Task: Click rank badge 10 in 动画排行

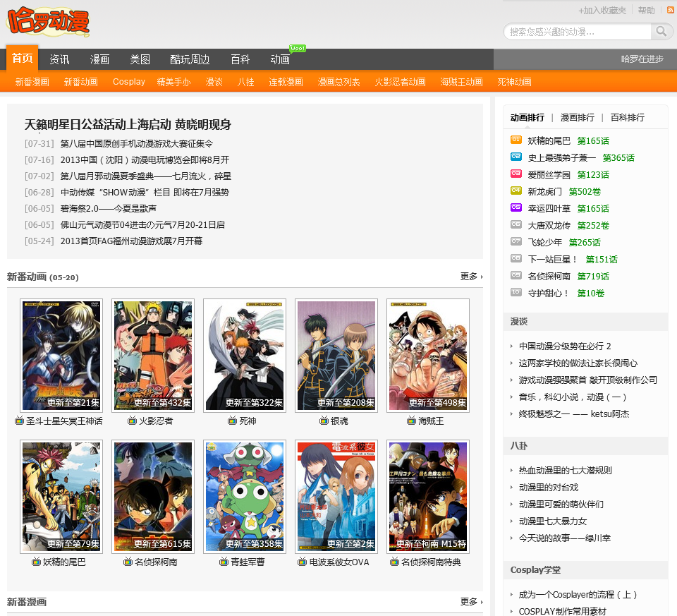Action: pos(516,292)
